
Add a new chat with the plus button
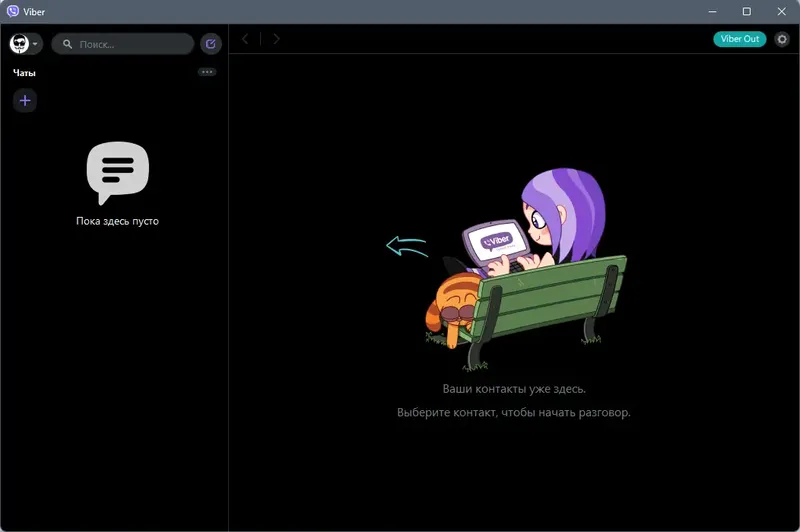25,100
